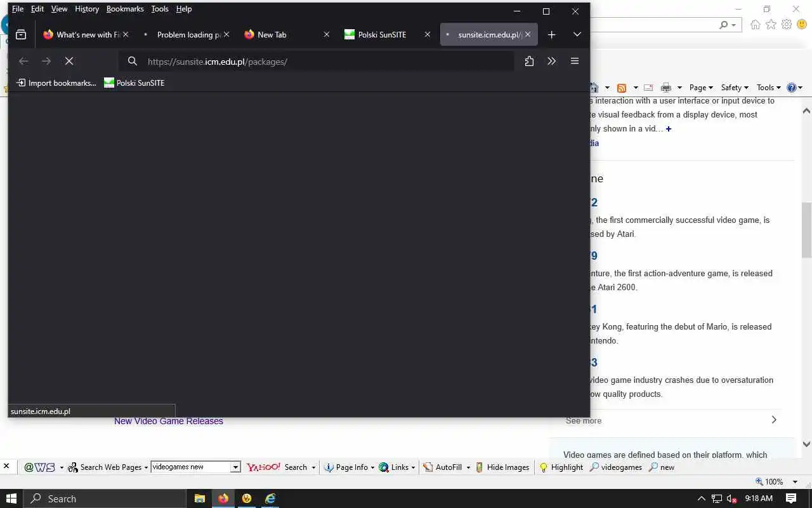Open File Explorer from taskbar
Image resolution: width=812 pixels, height=508 pixels.
coord(199,498)
